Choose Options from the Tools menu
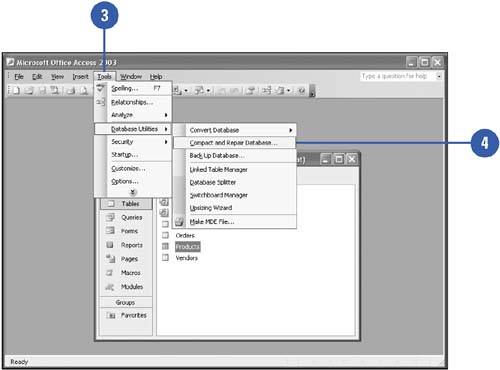 coord(133,181)
